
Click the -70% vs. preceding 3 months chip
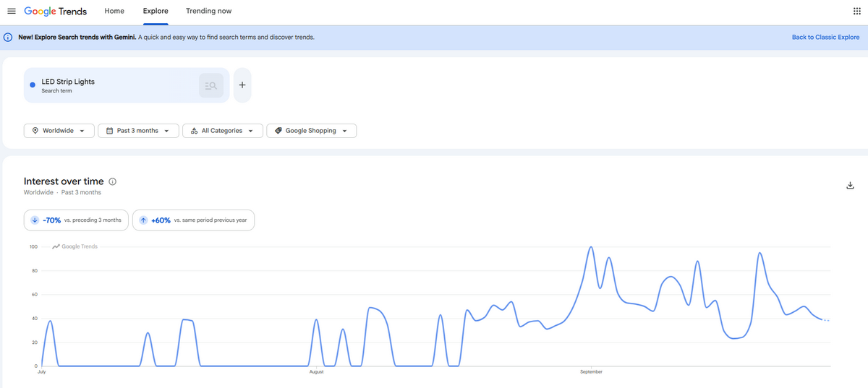click(77, 220)
